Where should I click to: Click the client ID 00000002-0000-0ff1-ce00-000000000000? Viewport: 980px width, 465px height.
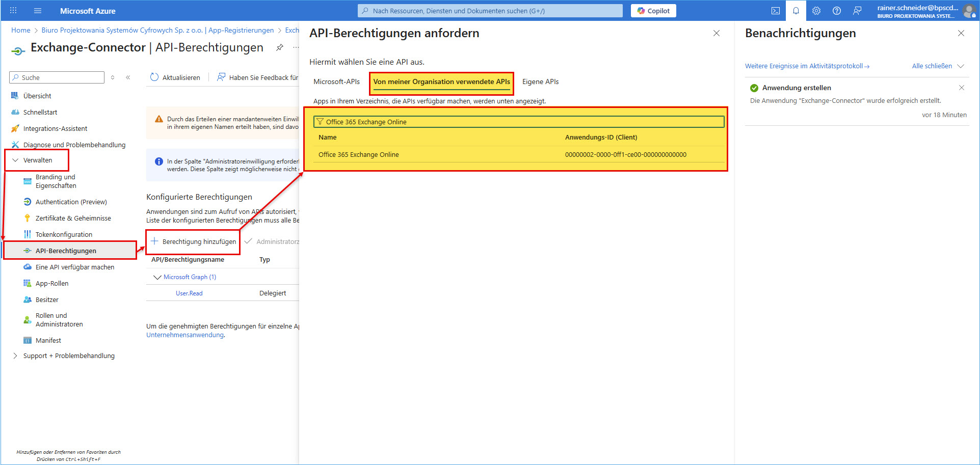point(626,154)
